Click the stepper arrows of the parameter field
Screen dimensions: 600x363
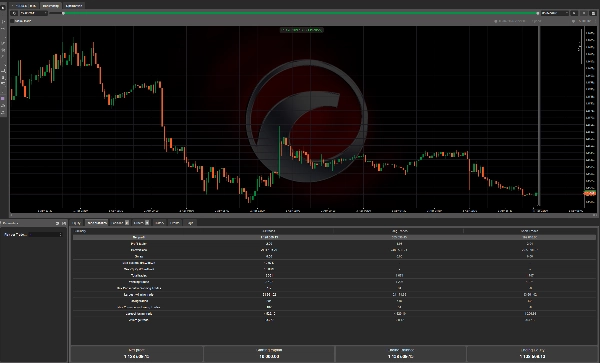click(x=60, y=234)
